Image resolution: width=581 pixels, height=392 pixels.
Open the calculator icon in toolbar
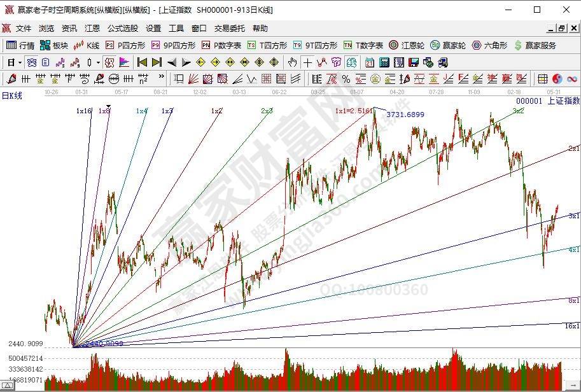point(384,62)
